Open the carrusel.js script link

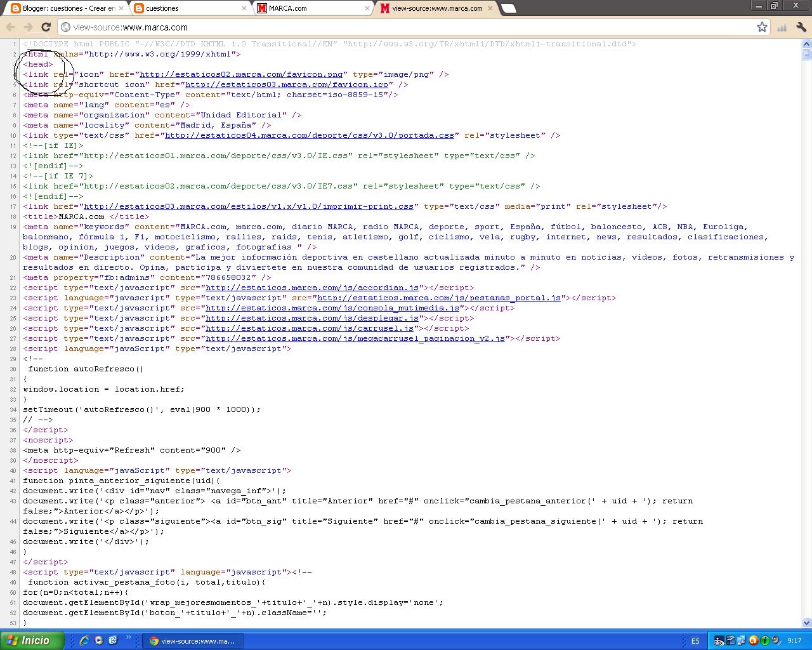(x=310, y=328)
